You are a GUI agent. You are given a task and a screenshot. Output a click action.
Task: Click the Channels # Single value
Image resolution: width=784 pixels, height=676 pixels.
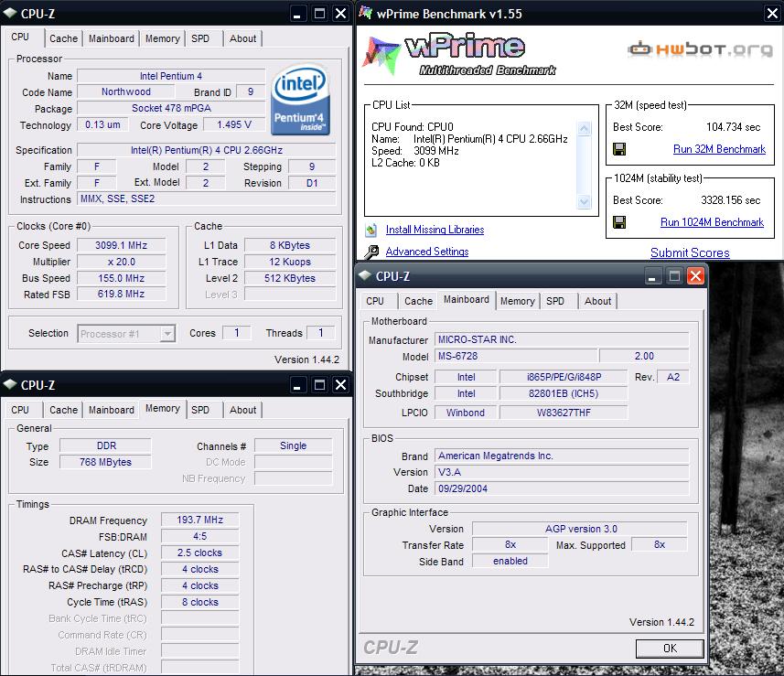294,445
